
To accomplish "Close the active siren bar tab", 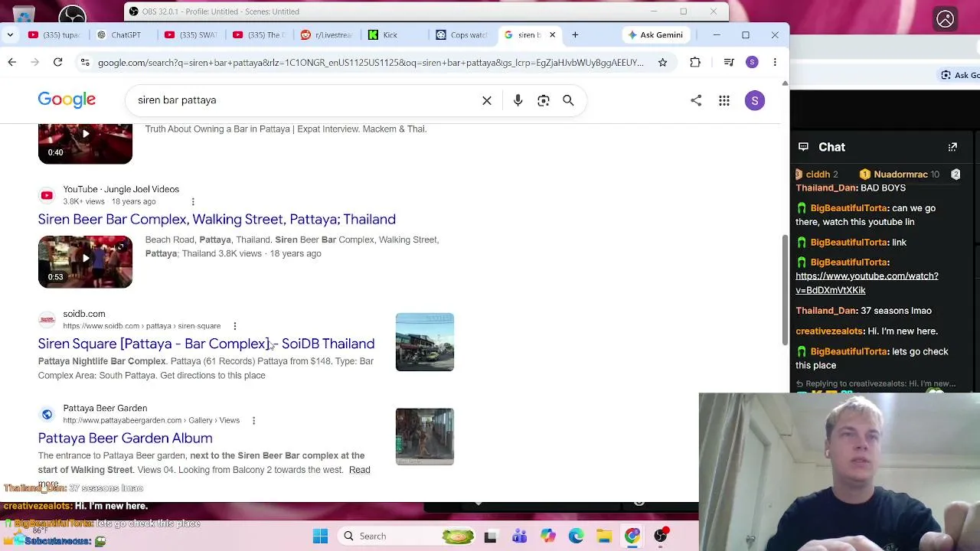I will [552, 35].
